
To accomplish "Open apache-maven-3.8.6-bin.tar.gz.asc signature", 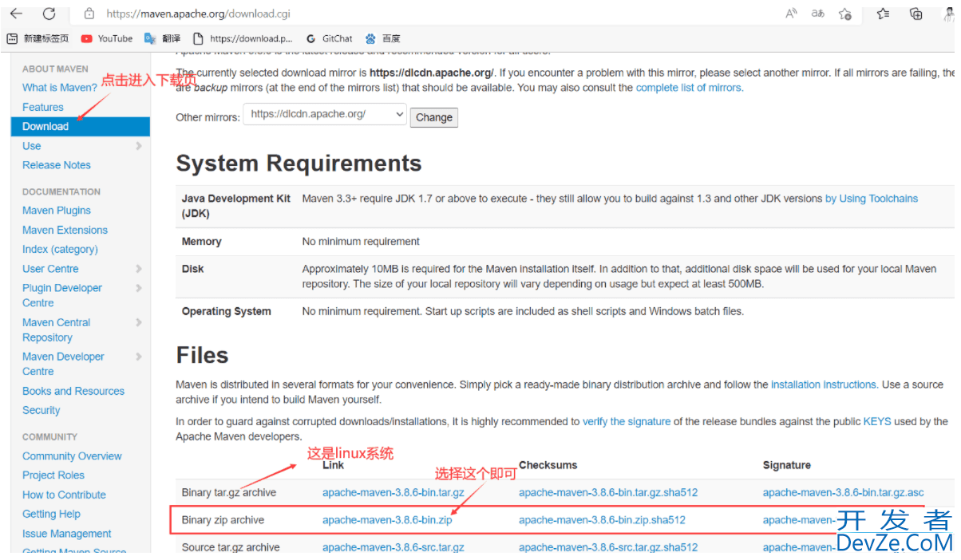I will [x=844, y=493].
